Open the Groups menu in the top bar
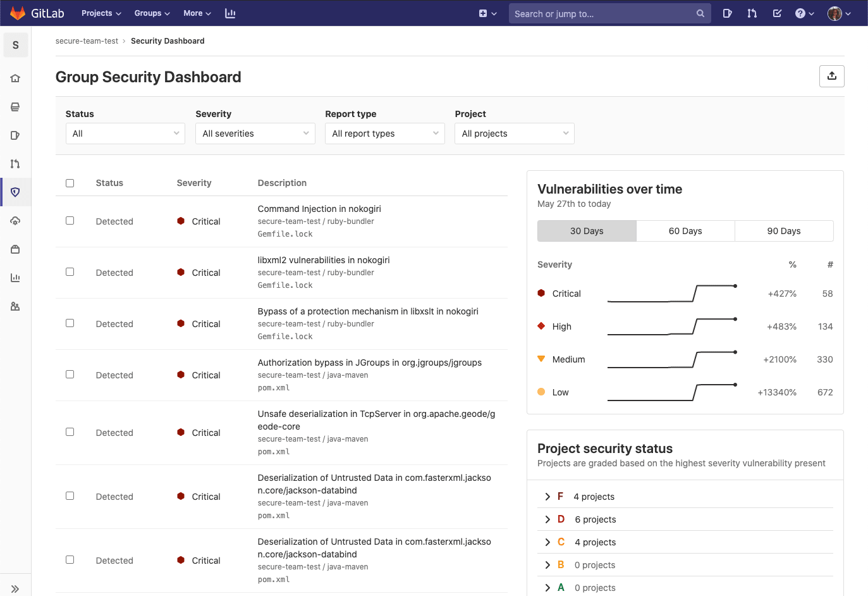Viewport: 868px width, 596px height. [x=152, y=13]
